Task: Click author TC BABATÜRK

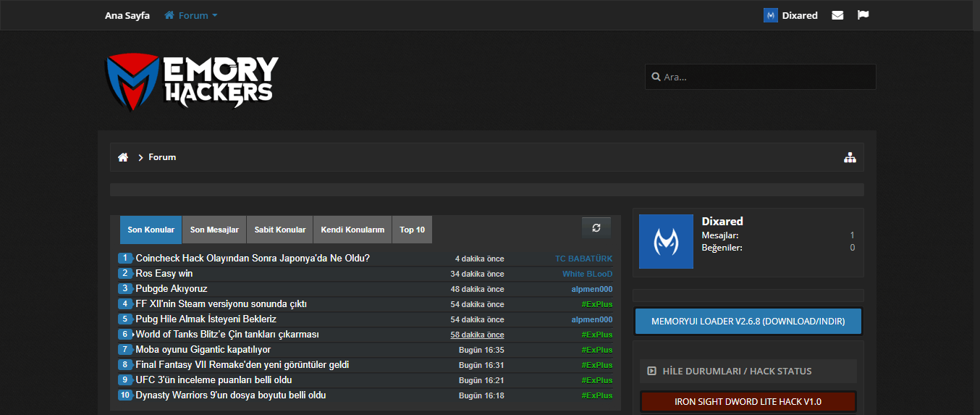Action: point(583,259)
